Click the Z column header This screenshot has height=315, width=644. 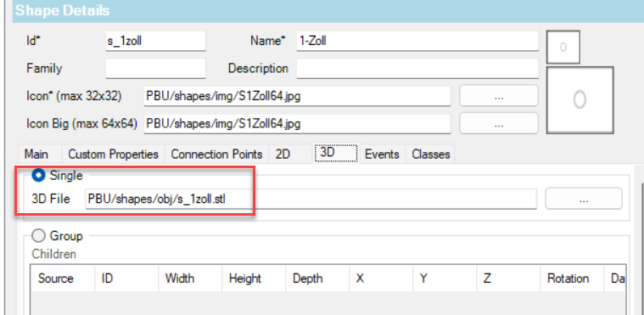pyautogui.click(x=508, y=278)
